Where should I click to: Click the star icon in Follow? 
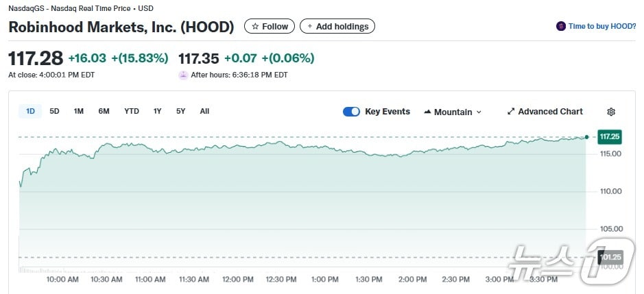pyautogui.click(x=255, y=27)
